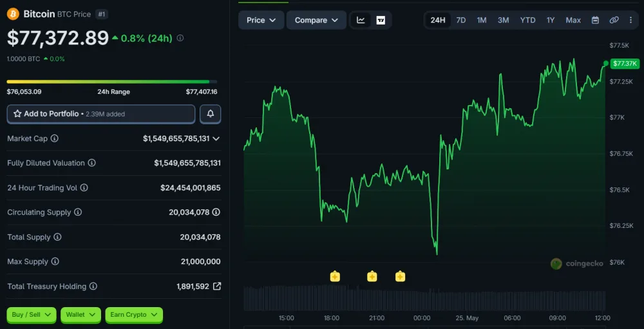Image resolution: width=644 pixels, height=329 pixels.
Task: Select the 24H time range tab
Action: click(438, 20)
